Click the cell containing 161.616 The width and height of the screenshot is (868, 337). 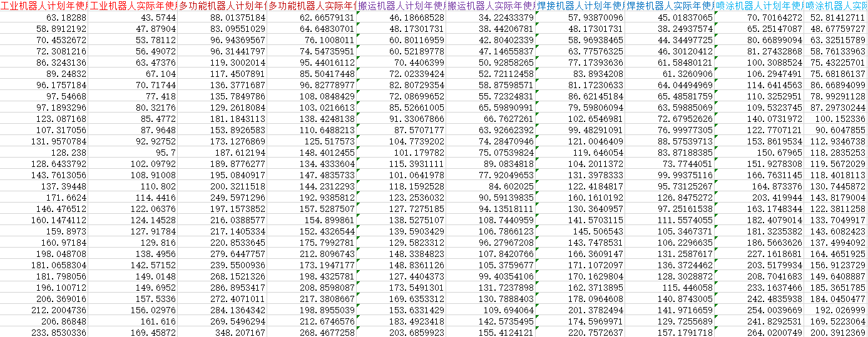click(133, 321)
